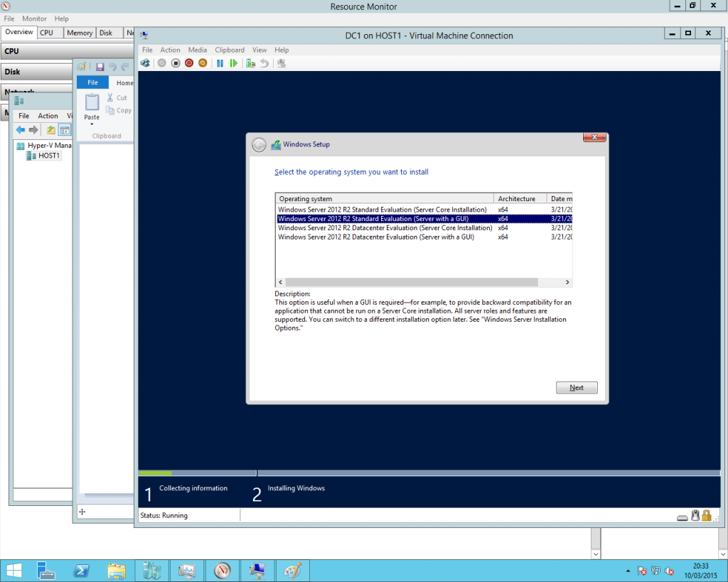The image size is (728, 582).
Task: Select Datacenter Evaluation Server with a GUI row
Action: tap(424, 237)
